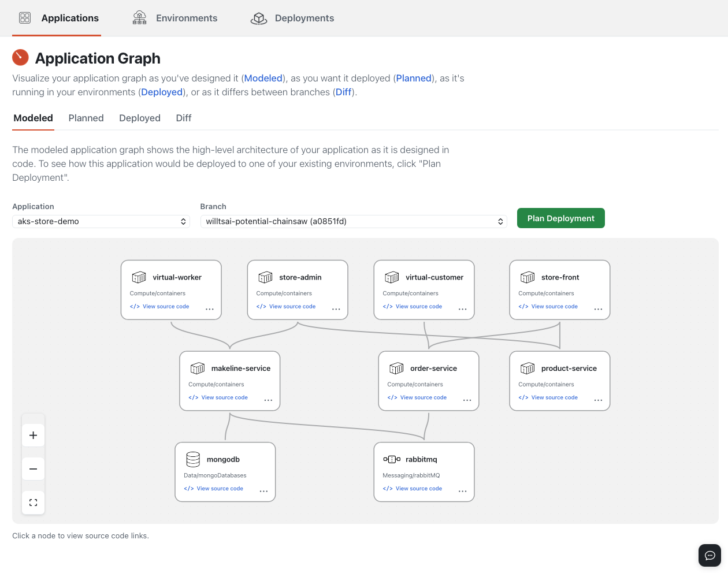Viewport: 728px width, 573px height.
Task: Click the product-service container icon
Action: point(528,368)
